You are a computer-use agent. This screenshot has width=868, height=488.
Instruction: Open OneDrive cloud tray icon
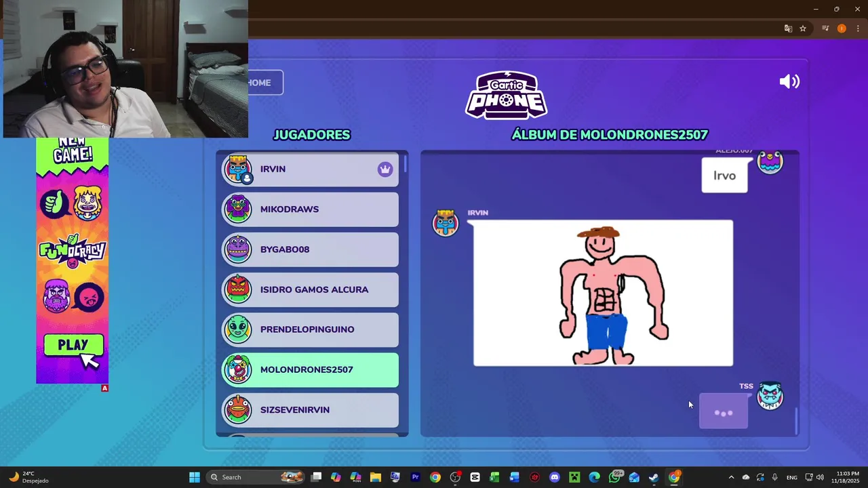tap(746, 477)
